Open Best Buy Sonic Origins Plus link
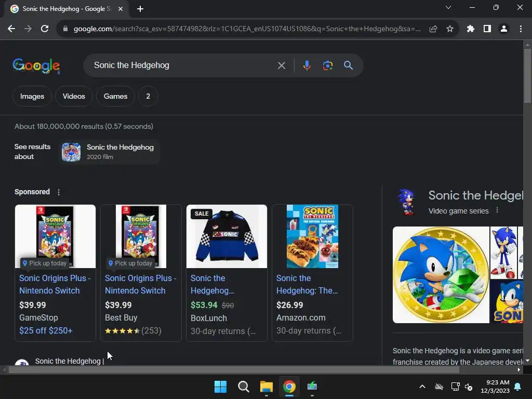The height and width of the screenshot is (399, 532). tap(140, 284)
